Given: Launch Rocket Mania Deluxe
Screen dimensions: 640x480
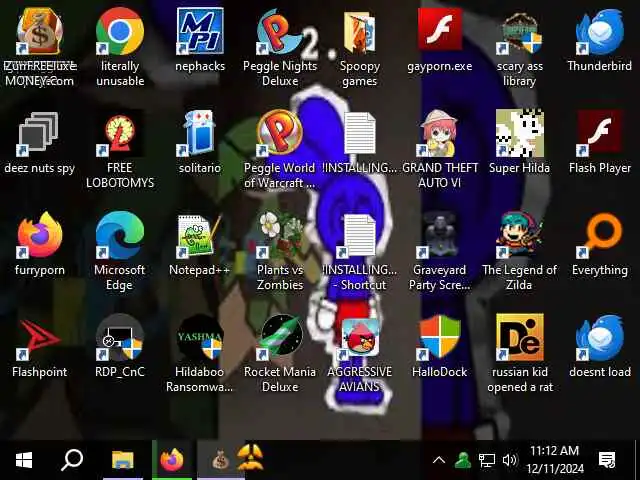Looking at the screenshot, I should point(280,338).
